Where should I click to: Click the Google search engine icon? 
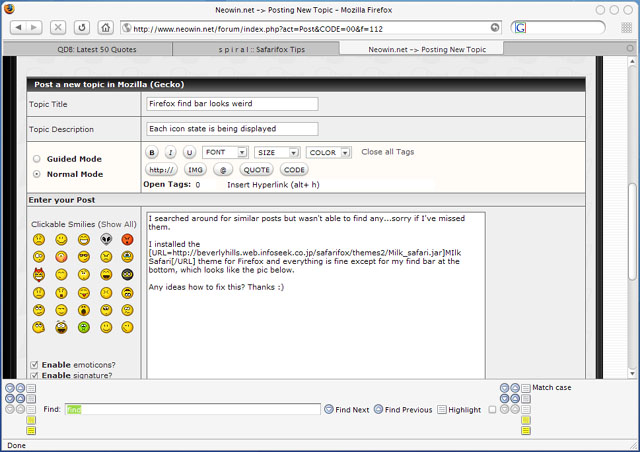(x=520, y=28)
